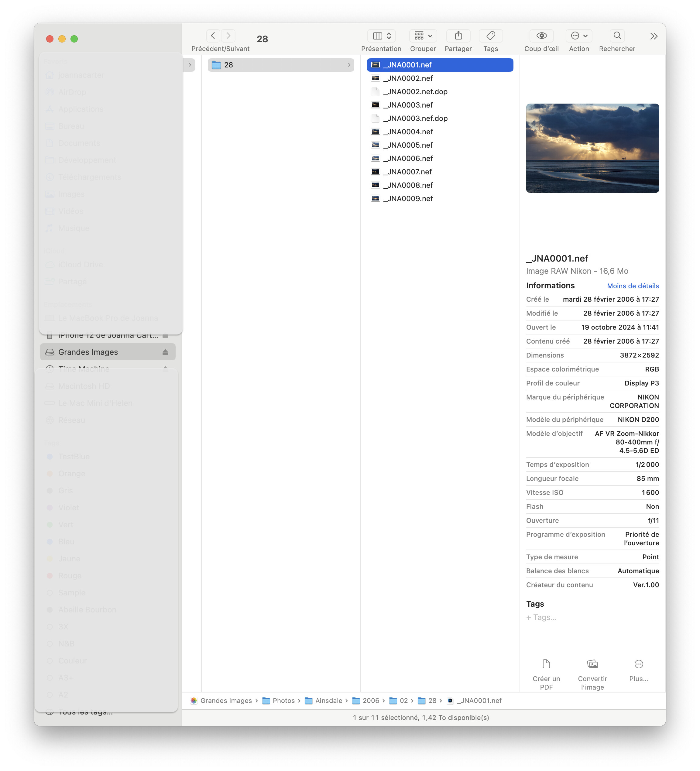Image resolution: width=700 pixels, height=771 pixels.
Task: Click the NIKON D200 model value
Action: [x=638, y=420]
